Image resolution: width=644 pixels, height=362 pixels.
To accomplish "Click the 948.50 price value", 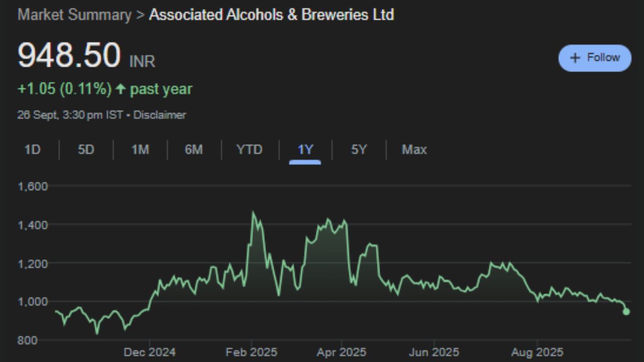I will point(68,54).
